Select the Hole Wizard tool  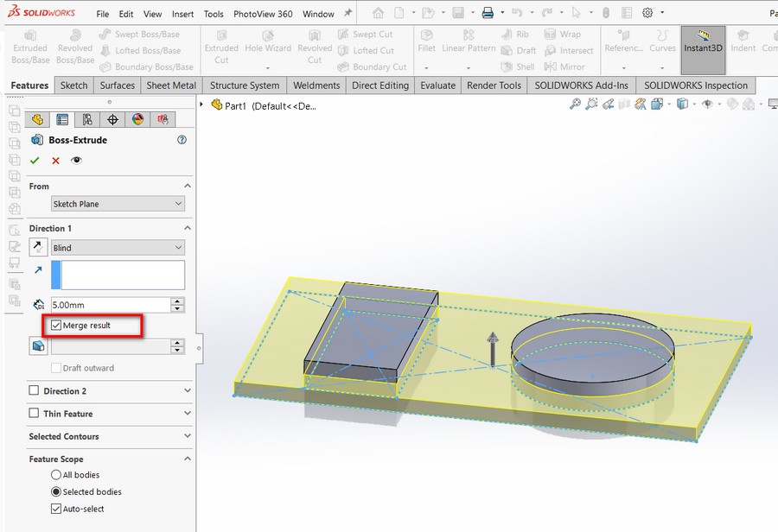tap(268, 42)
